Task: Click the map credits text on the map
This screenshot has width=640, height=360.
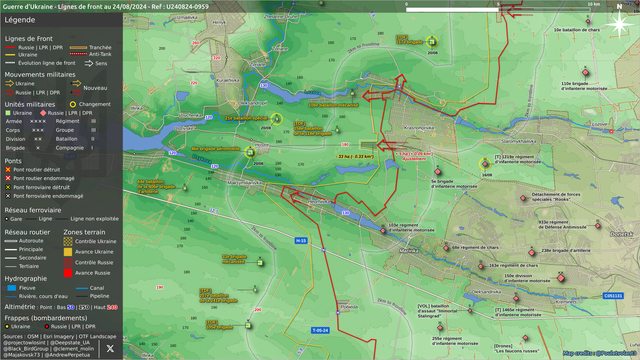Action: tap(600, 353)
